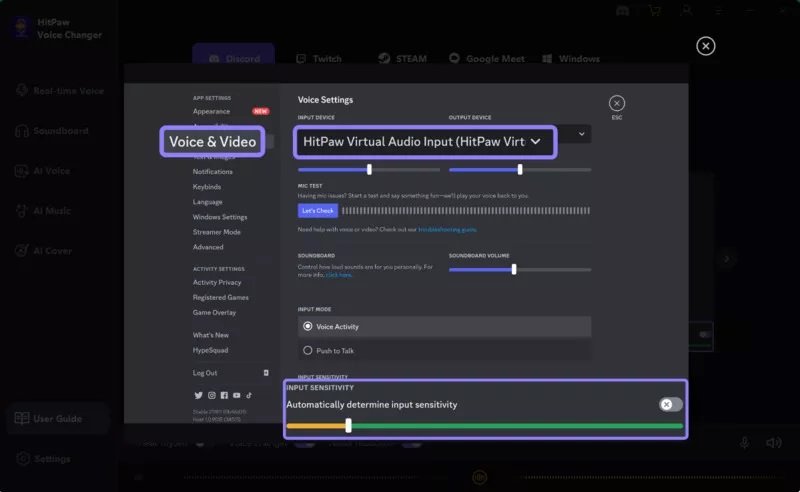Click the HitPaw Voice Changer logo
This screenshot has height=492, width=800.
[21, 28]
